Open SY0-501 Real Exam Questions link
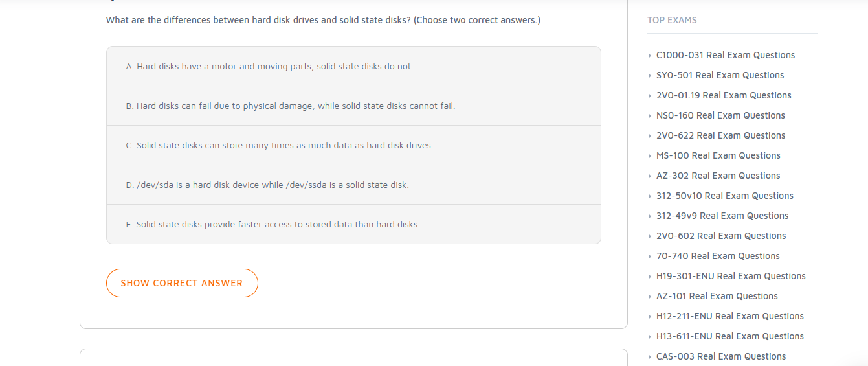The image size is (868, 366). point(720,76)
